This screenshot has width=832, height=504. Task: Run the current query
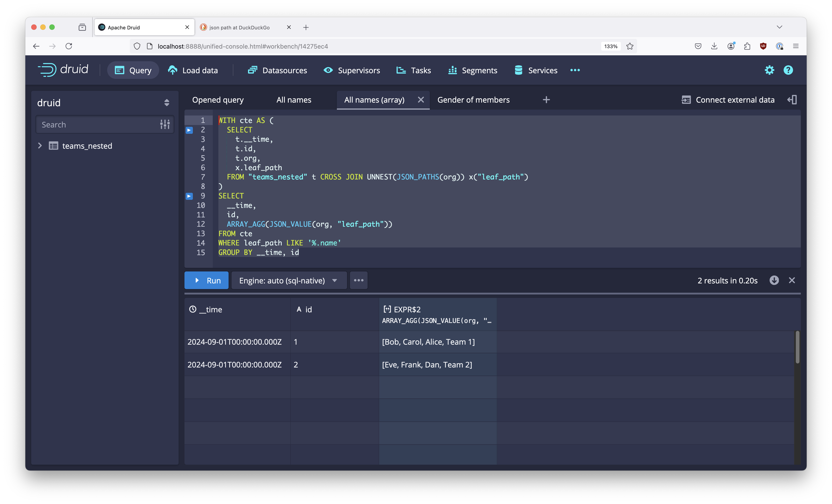pos(206,280)
